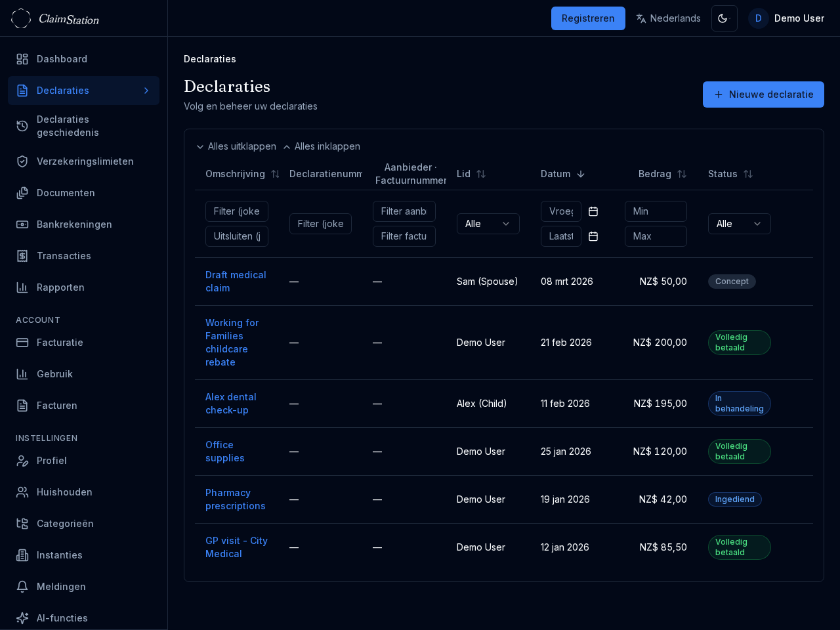840x630 pixels.
Task: Toggle Datum descending sort arrow
Action: click(581, 174)
